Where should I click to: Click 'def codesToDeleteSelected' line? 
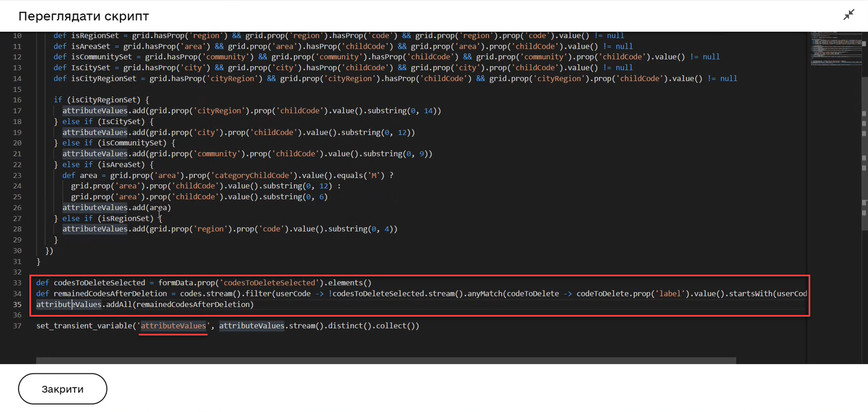coord(204,283)
